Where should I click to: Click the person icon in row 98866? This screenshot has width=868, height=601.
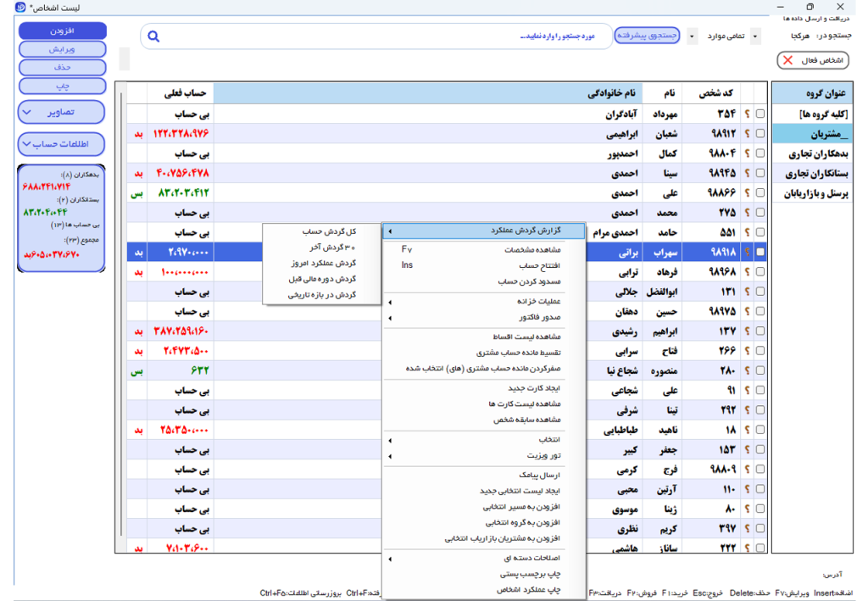point(747,192)
